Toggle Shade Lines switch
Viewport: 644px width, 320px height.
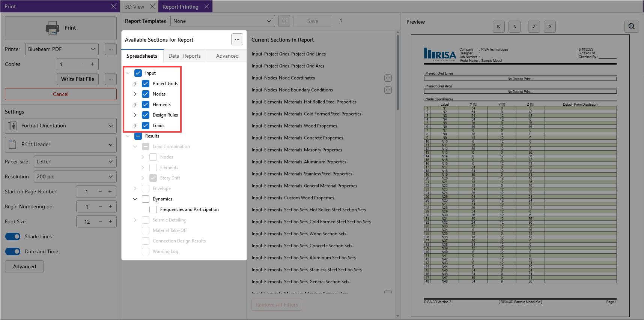point(13,236)
